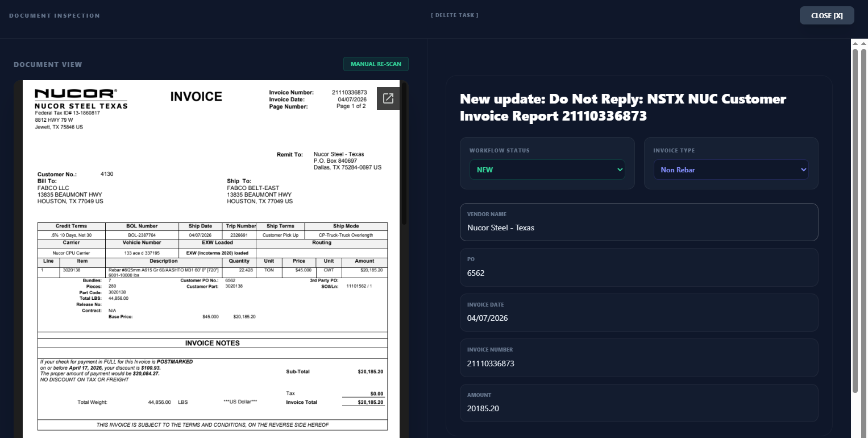Click the 'WORKFLOW STATUS' label
868x438 pixels.
click(499, 151)
